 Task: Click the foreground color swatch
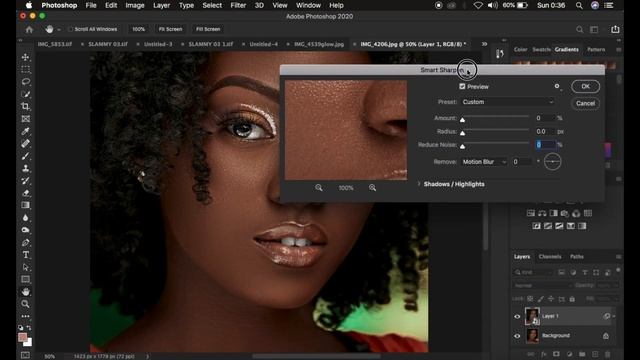click(x=22, y=337)
